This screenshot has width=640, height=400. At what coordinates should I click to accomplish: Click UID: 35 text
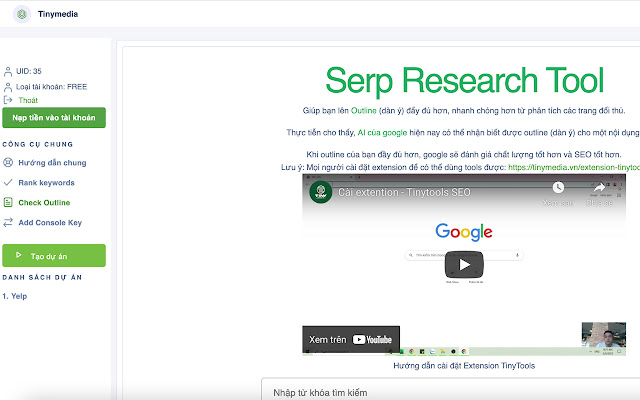29,71
